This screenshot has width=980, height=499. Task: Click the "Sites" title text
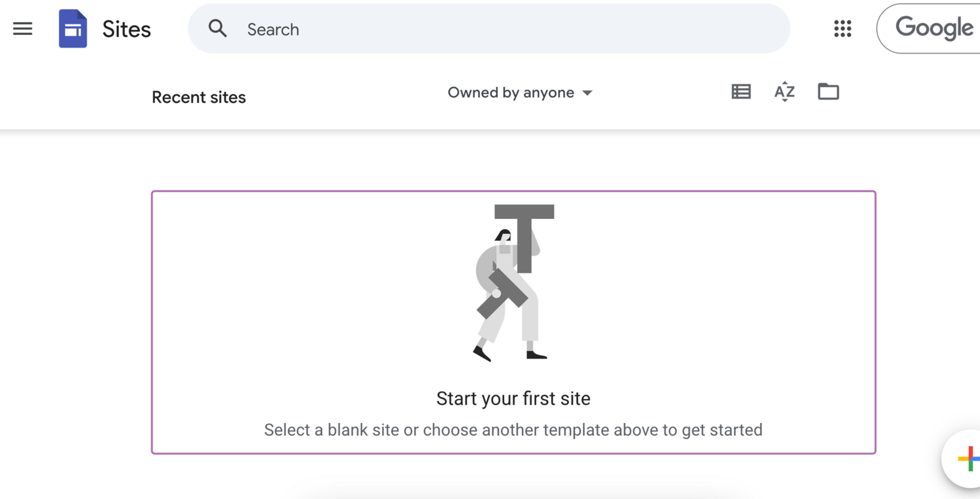click(126, 29)
